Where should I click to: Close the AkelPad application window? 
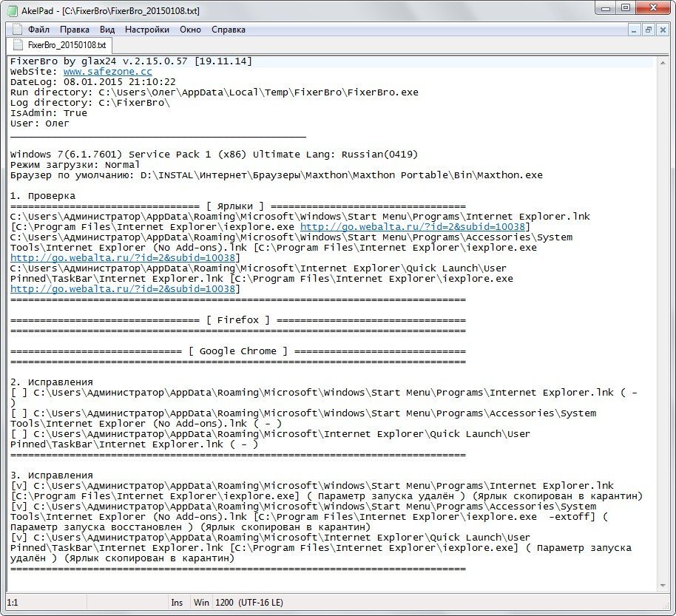(x=653, y=7)
